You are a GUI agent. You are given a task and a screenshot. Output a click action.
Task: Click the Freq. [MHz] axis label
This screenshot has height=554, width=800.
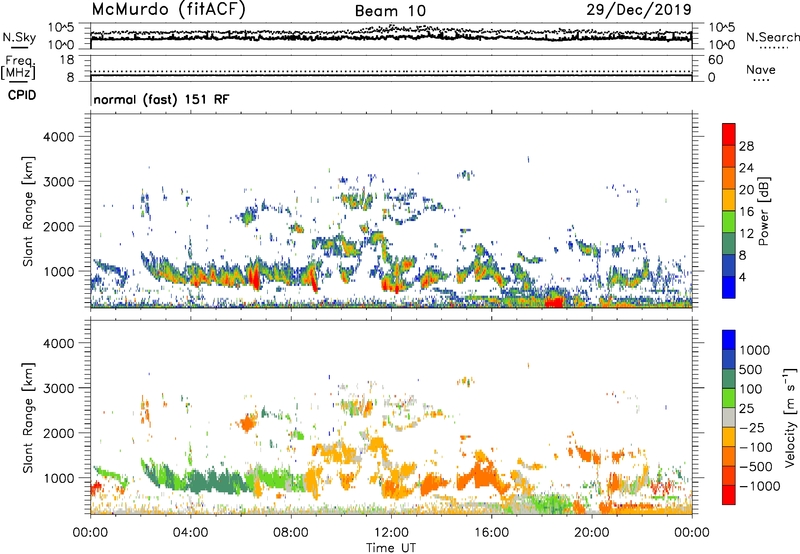[18, 67]
